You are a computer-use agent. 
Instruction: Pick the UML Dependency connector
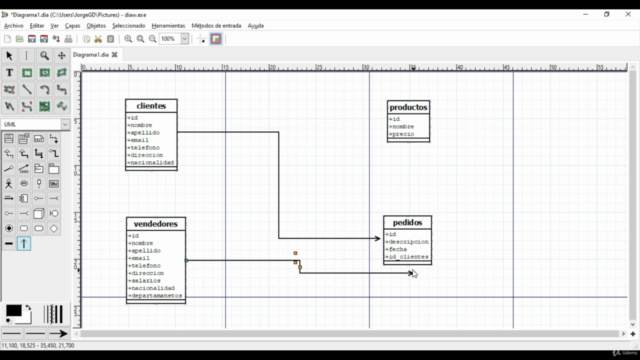pyautogui.click(x=53, y=139)
